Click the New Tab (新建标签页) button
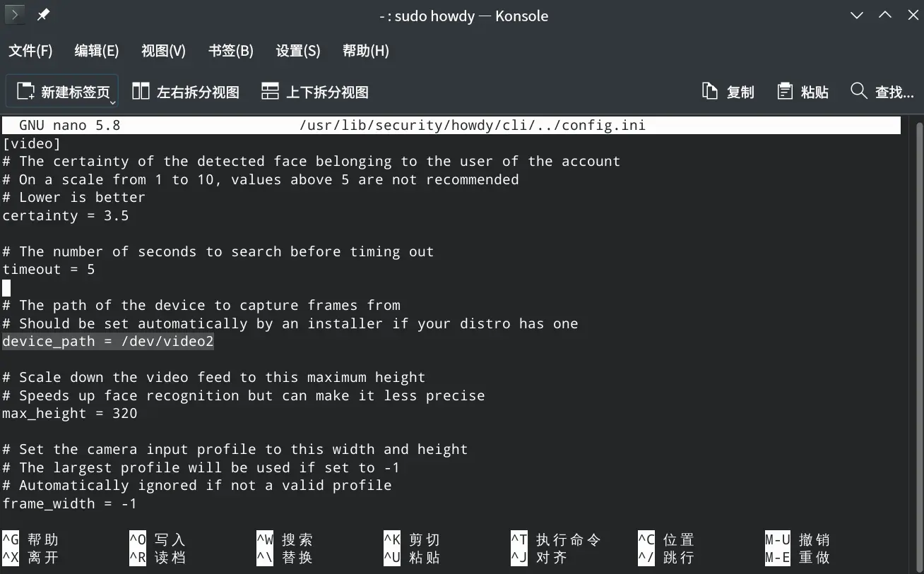The image size is (924, 574). pos(62,92)
